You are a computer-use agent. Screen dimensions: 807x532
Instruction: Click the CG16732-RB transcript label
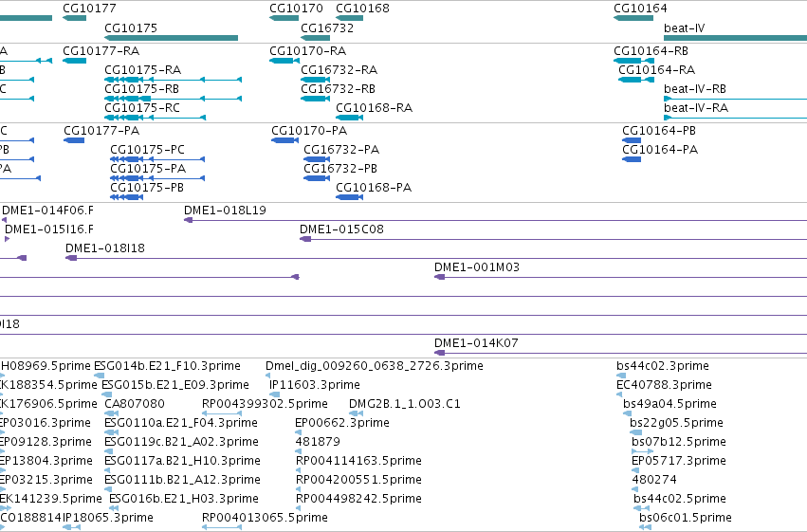[338, 89]
